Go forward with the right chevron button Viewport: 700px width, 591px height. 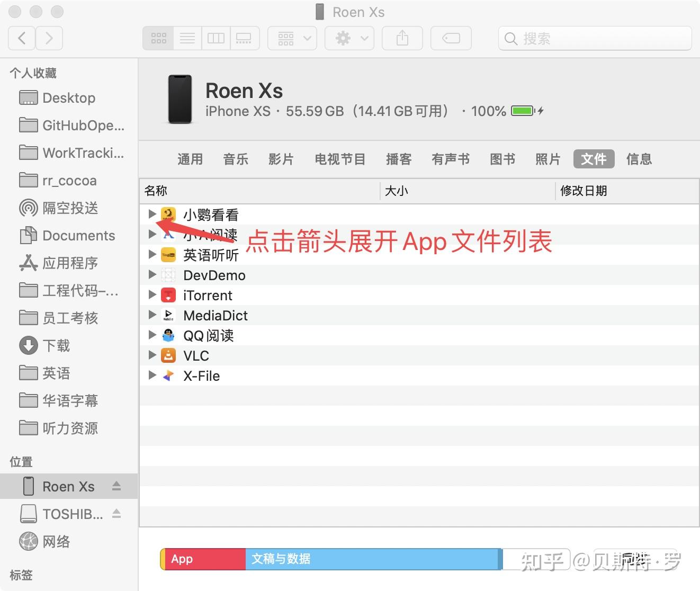(x=49, y=38)
